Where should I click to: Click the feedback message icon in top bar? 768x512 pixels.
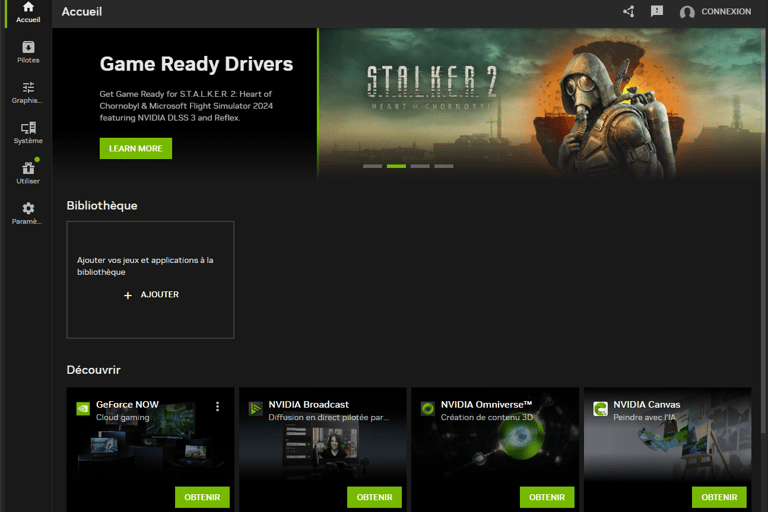pos(657,11)
